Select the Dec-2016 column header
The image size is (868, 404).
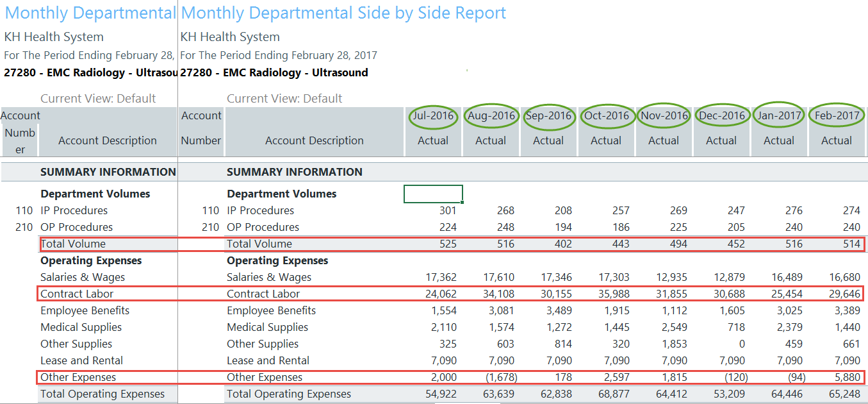pos(721,116)
